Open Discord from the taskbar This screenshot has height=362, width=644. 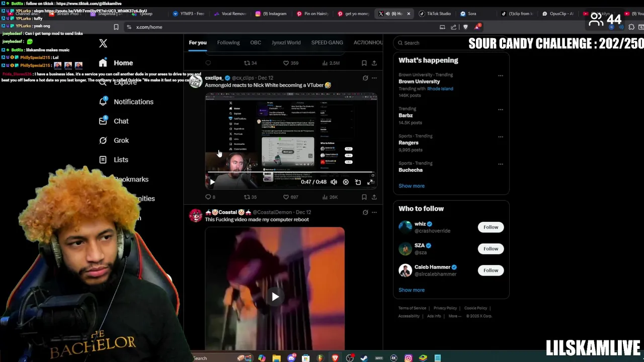[291, 358]
